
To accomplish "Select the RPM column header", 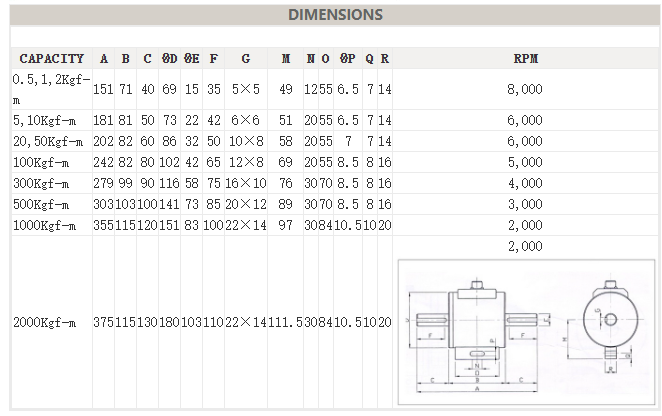I will (x=526, y=59).
